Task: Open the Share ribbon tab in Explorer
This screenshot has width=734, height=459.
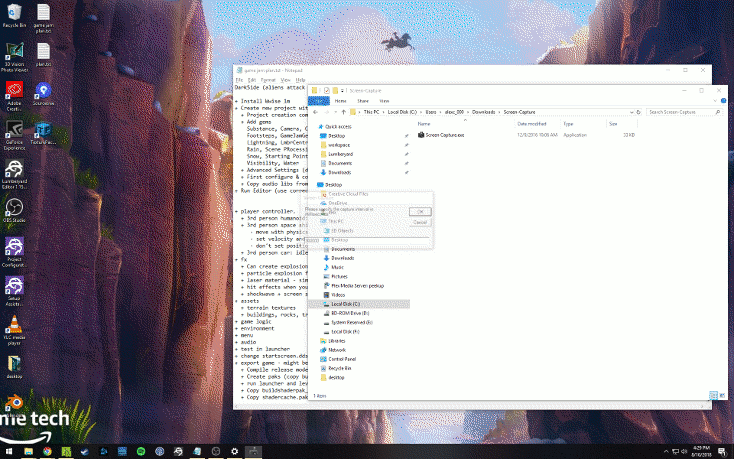Action: (x=363, y=101)
